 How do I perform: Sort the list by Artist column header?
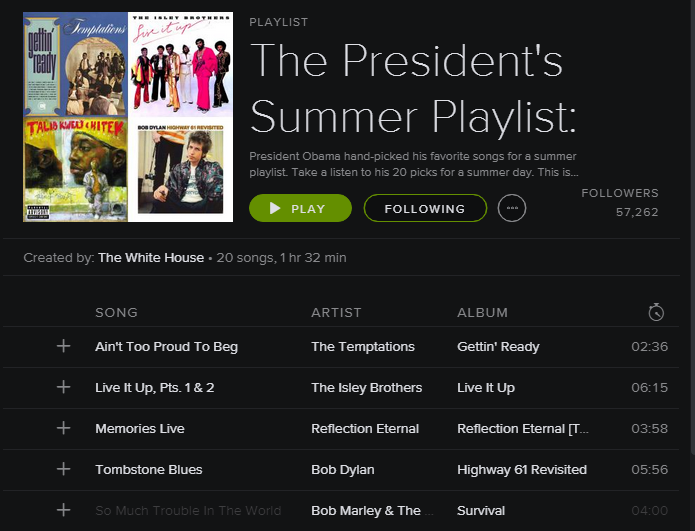tap(336, 313)
